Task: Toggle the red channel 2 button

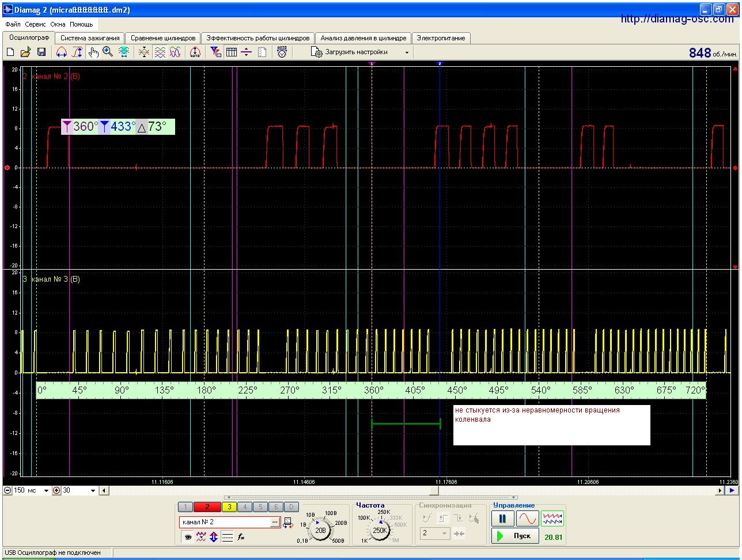Action: (207, 507)
